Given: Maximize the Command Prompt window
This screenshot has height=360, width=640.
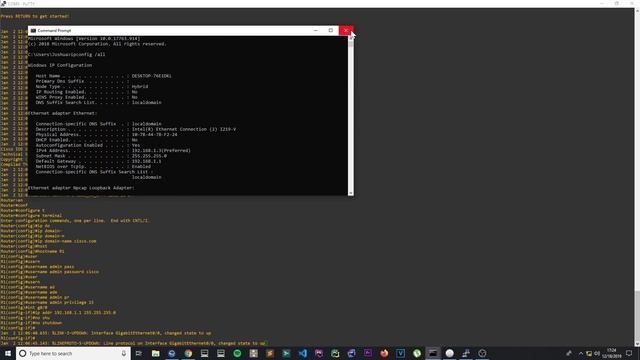Looking at the screenshot, I should click(x=331, y=31).
